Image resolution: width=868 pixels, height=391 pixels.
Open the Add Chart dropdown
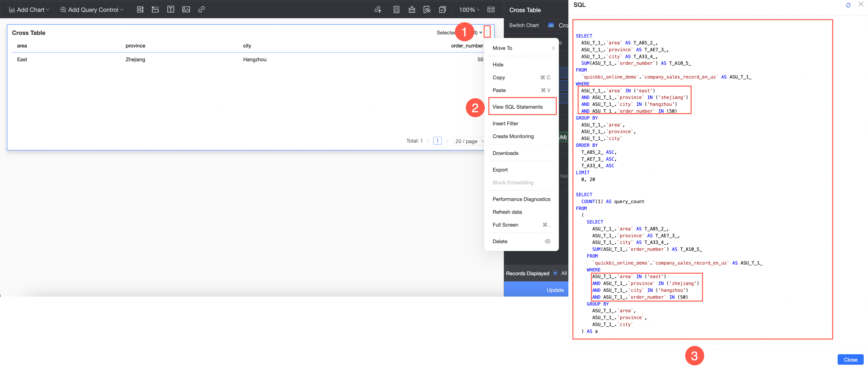29,10
